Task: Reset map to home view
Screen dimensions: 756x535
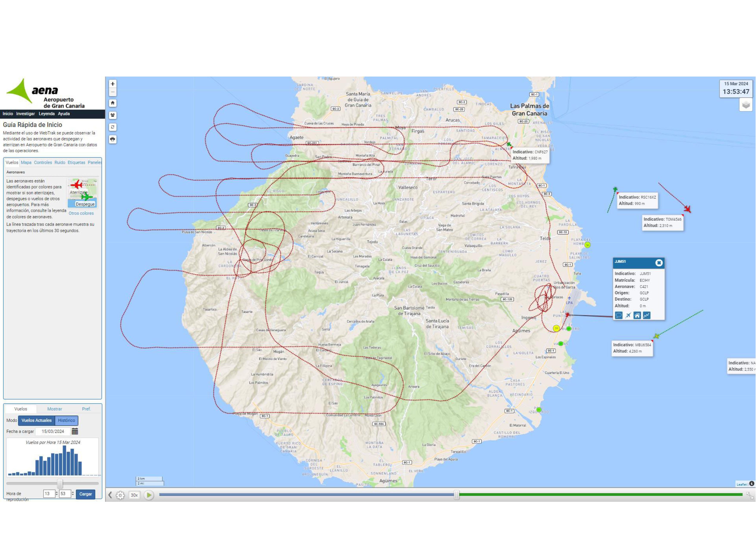Action: click(x=113, y=103)
